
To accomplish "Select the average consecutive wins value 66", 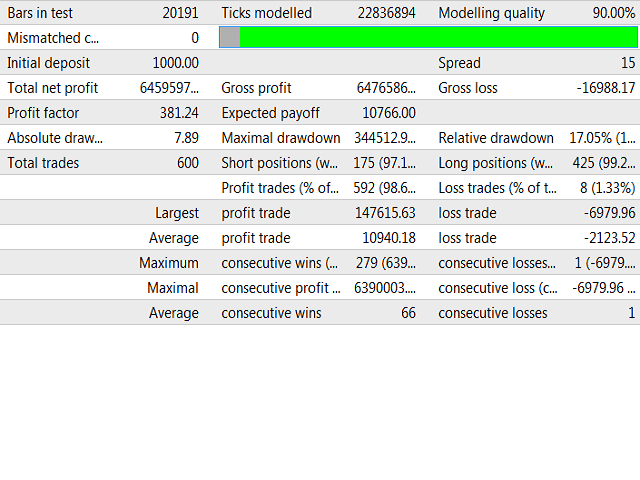I will pyautogui.click(x=408, y=313).
